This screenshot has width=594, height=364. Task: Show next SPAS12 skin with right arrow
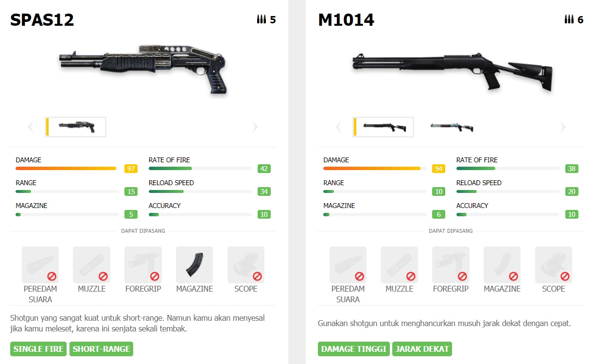(255, 127)
